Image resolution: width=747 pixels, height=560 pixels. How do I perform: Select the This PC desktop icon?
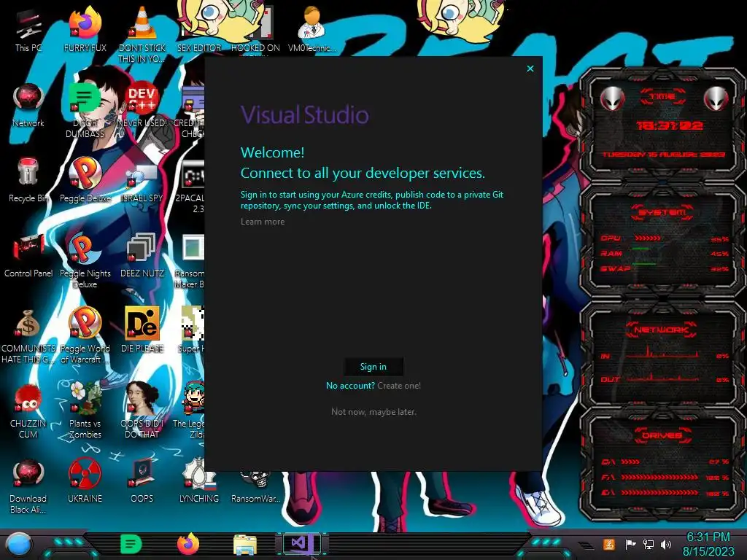click(x=28, y=31)
